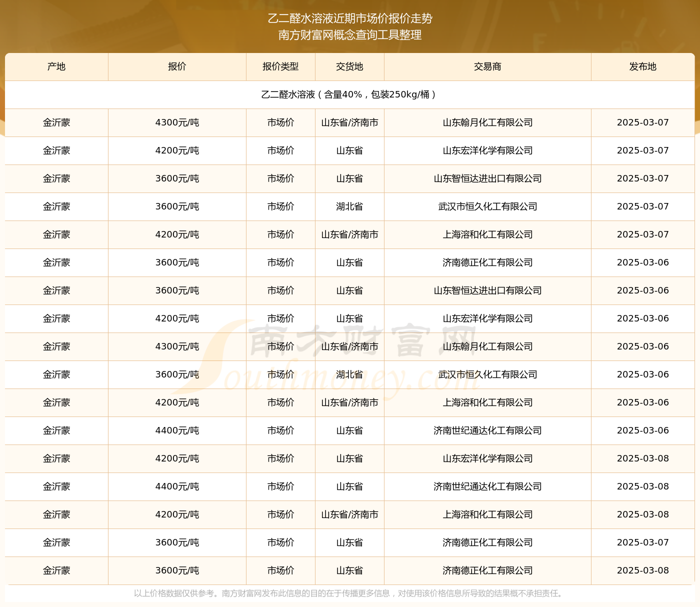Click 山东翰月化工有限公司 in the first data row
The width and height of the screenshot is (700, 607).
[x=487, y=122]
